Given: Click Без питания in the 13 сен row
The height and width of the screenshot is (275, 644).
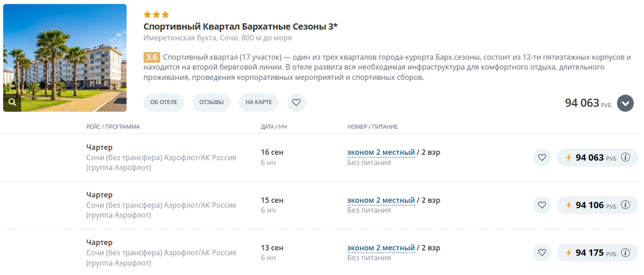Looking at the screenshot, I should click(x=369, y=258).
